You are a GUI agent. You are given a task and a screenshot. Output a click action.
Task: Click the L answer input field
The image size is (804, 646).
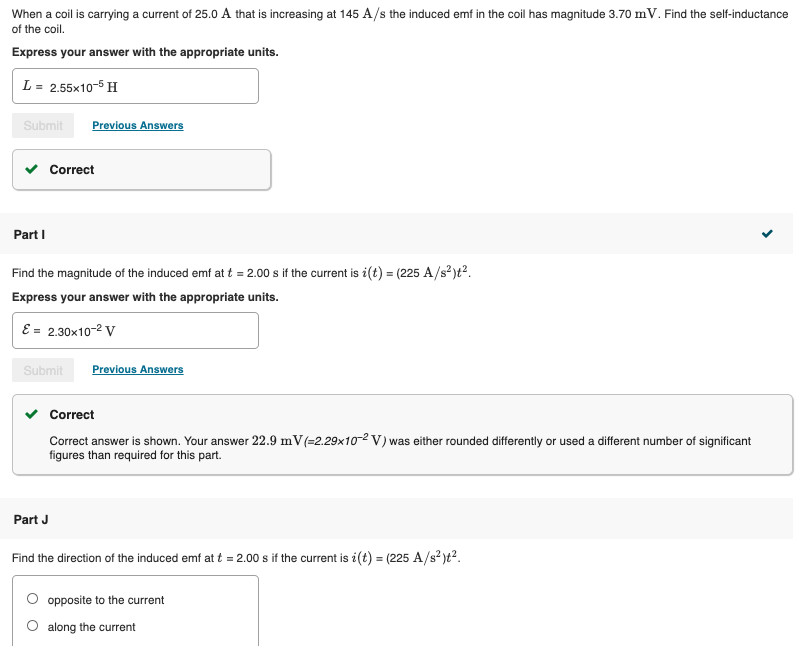click(135, 86)
